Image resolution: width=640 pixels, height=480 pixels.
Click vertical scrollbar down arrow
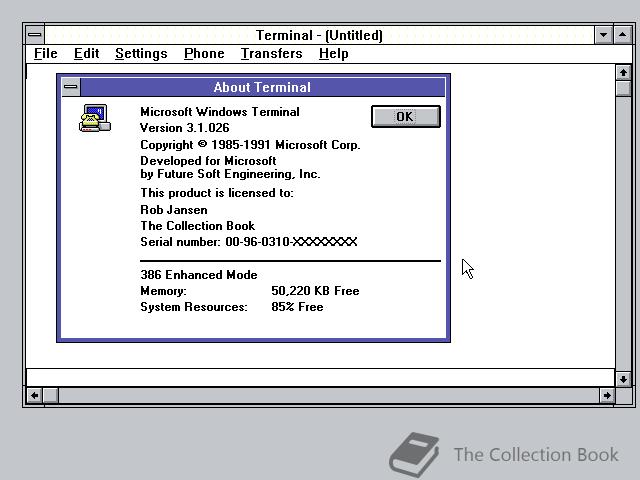[623, 379]
